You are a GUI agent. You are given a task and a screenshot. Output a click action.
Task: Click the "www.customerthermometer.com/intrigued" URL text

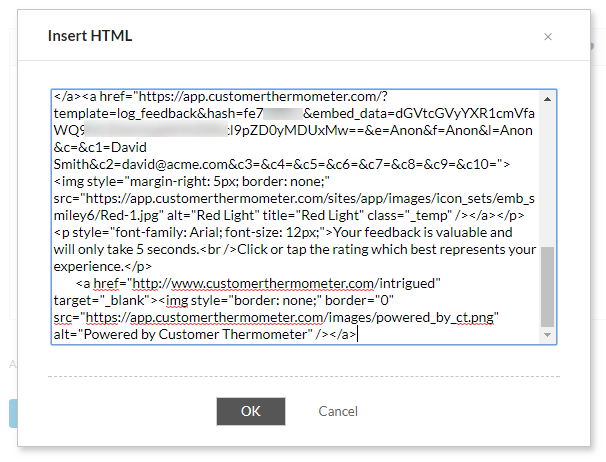[303, 283]
